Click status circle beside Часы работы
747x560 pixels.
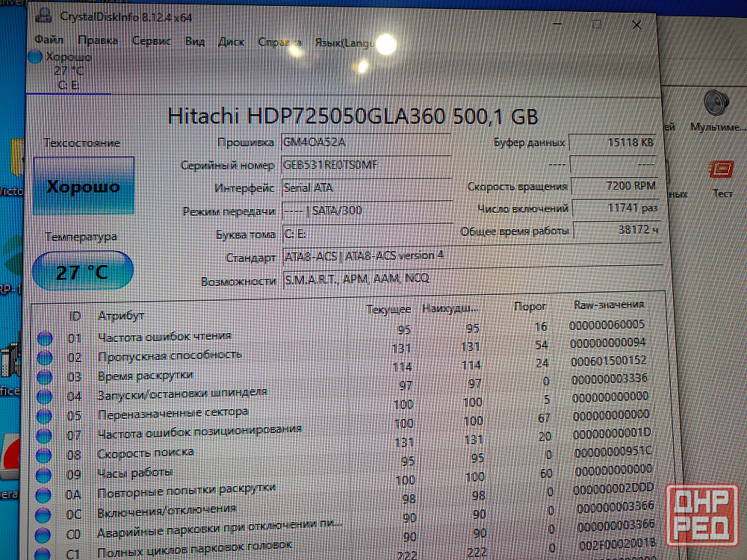(44, 475)
